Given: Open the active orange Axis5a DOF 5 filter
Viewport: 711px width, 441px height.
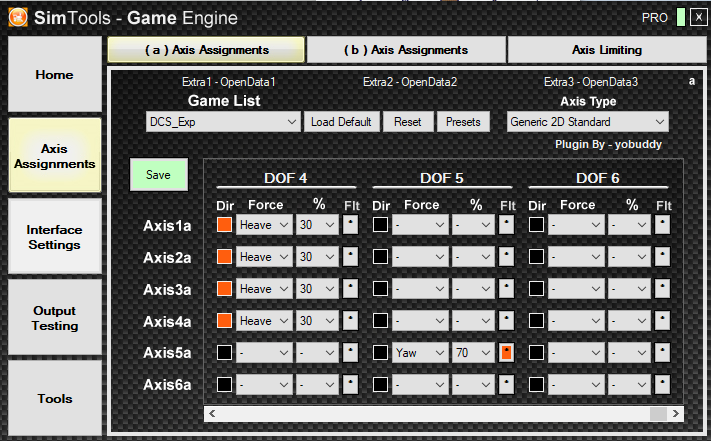Looking at the screenshot, I should coord(506,353).
